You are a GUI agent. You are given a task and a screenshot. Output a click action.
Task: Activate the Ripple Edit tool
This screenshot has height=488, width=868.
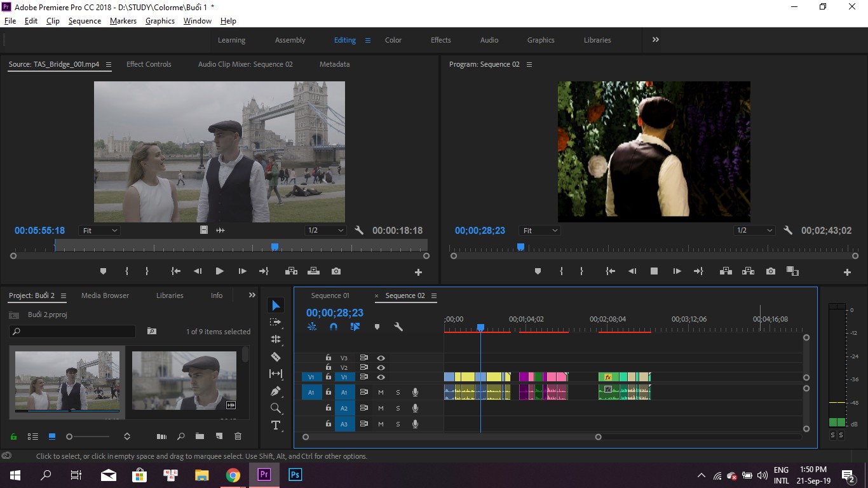point(276,339)
